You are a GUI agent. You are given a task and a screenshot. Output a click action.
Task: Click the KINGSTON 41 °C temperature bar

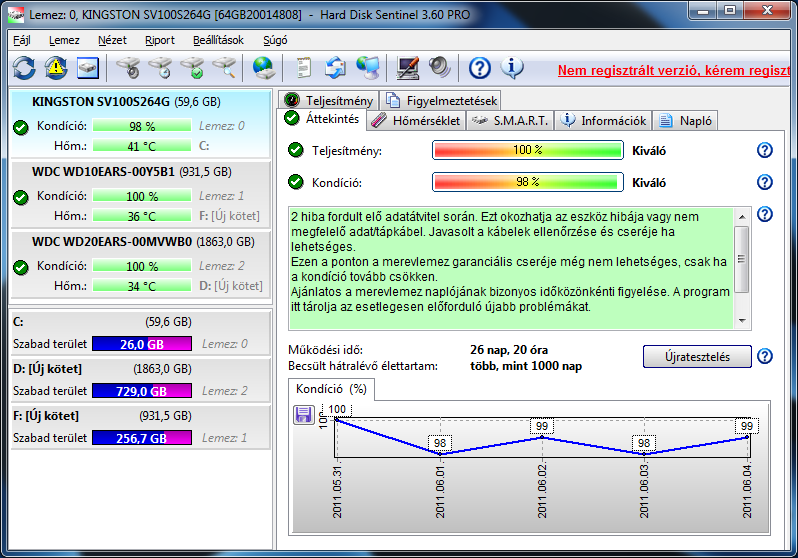tap(142, 146)
